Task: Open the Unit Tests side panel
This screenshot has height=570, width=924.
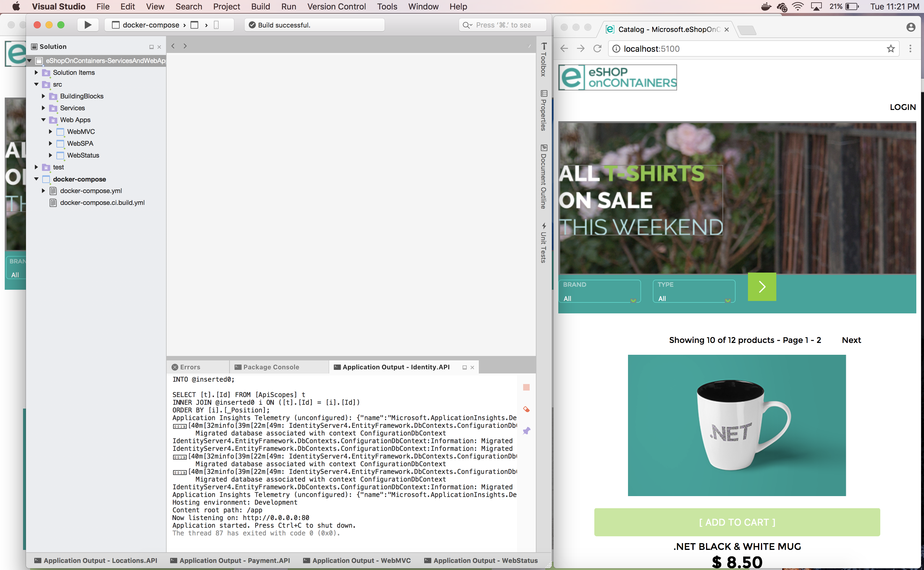Action: 544,242
